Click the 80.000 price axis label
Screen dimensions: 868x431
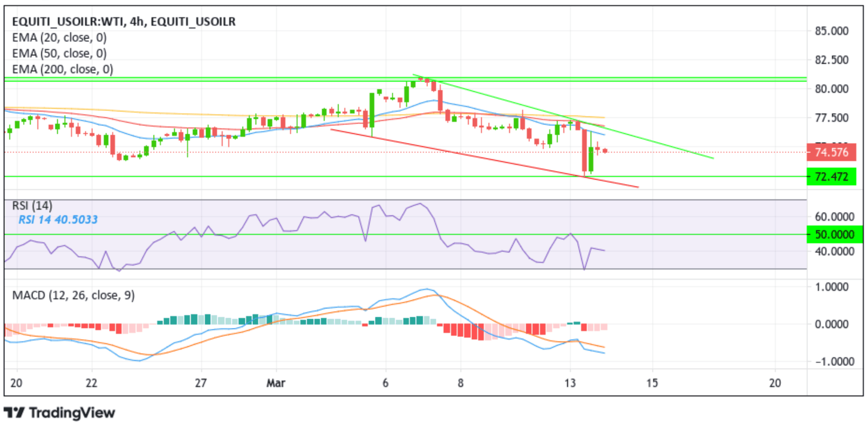(832, 89)
